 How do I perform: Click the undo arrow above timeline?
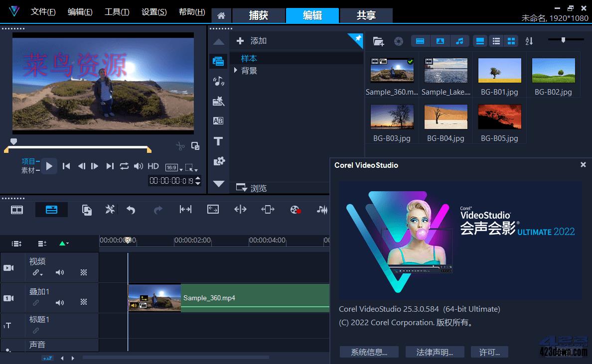131,209
